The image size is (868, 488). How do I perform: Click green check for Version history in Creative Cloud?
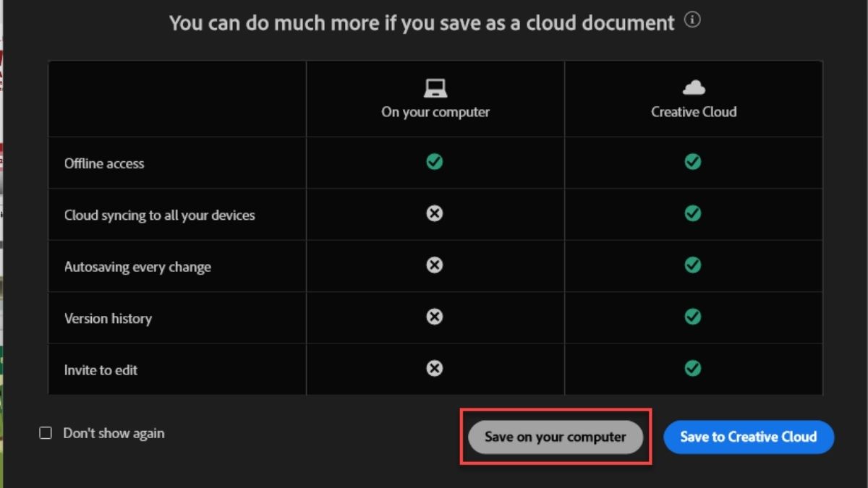(x=693, y=317)
